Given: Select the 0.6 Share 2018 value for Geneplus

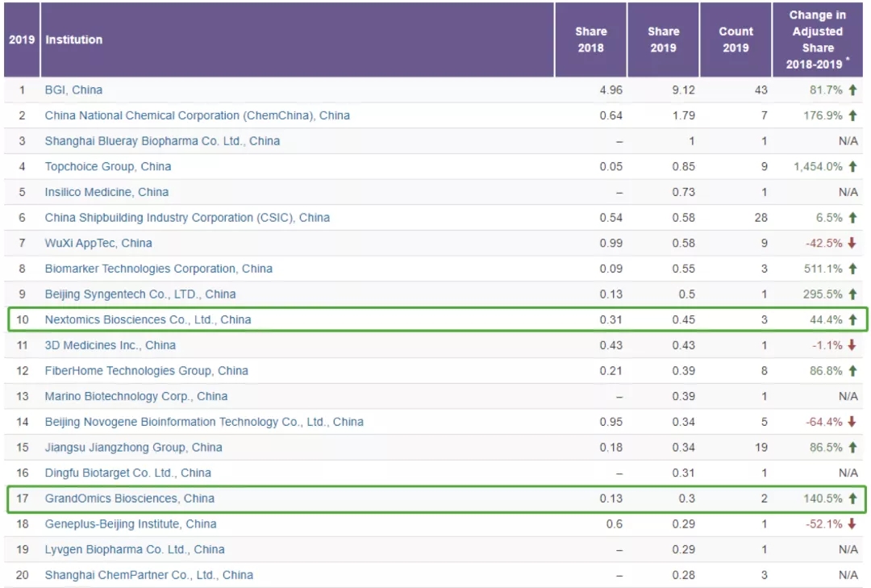Looking at the screenshot, I should click(615, 524).
